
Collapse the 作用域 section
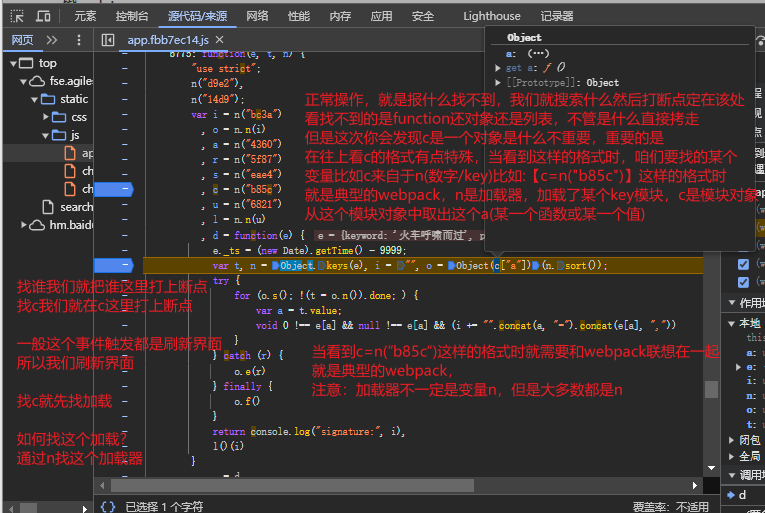(x=732, y=303)
